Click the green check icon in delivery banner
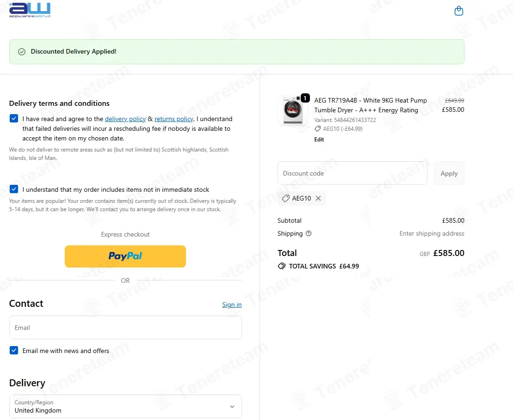The image size is (513, 420). 21,52
